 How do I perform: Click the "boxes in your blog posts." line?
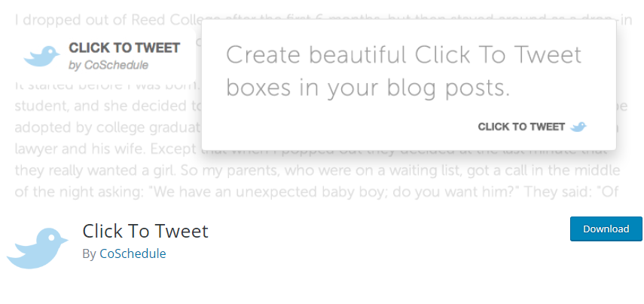368,88
